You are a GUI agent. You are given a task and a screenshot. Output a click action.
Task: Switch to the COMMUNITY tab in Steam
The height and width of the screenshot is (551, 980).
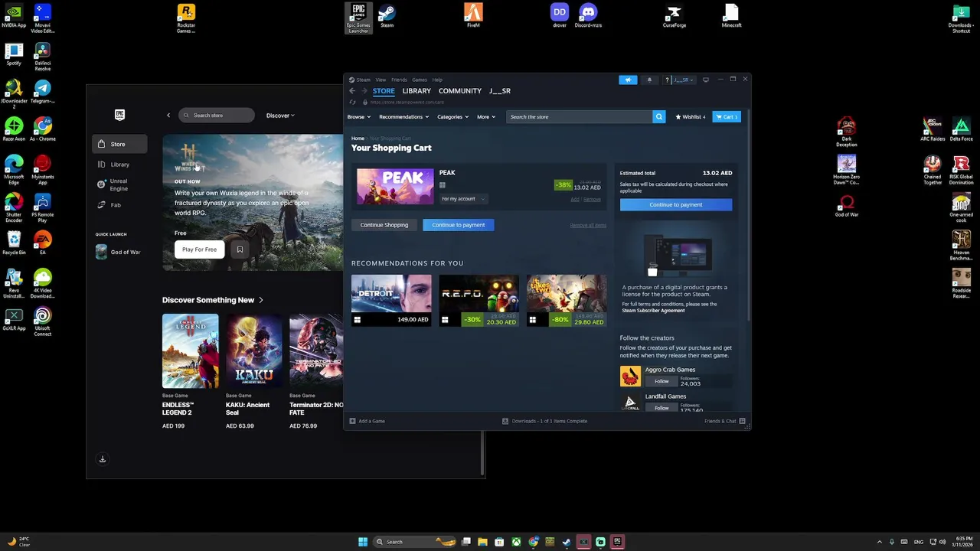(x=460, y=91)
